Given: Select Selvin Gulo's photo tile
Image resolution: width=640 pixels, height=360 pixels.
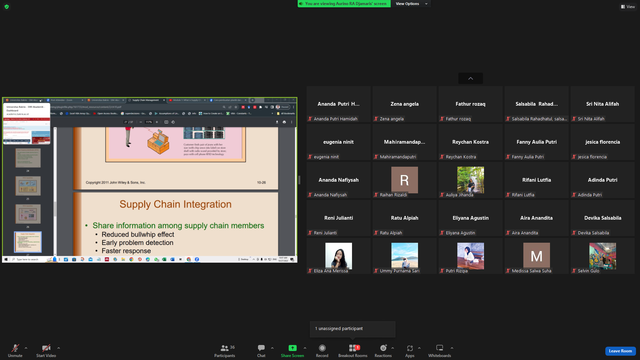Looking at the screenshot, I should coord(602,256).
